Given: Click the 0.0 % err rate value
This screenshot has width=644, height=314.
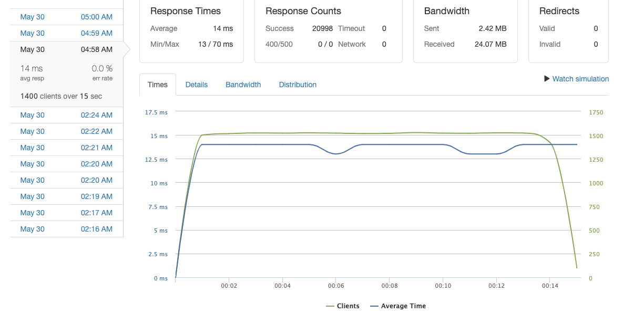Looking at the screenshot, I should [x=102, y=68].
